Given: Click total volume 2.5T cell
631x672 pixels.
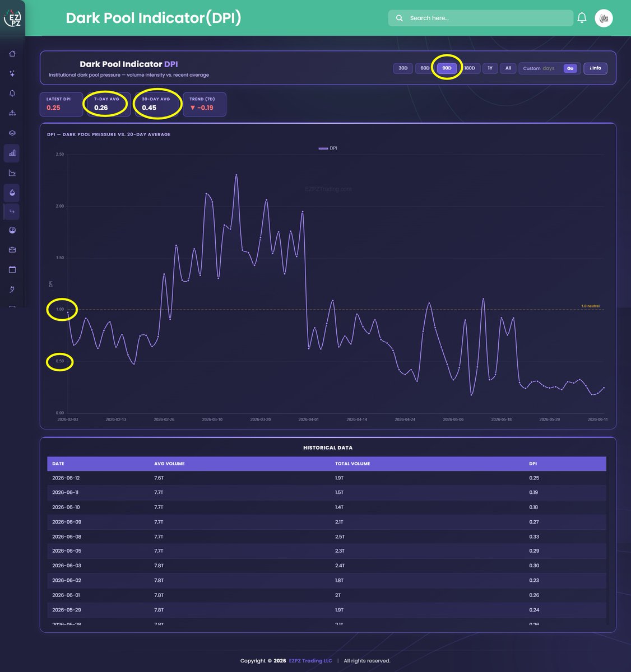Looking at the screenshot, I should click(x=340, y=536).
